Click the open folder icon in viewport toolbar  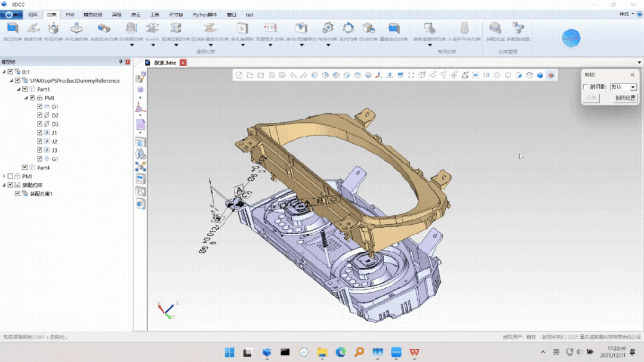[249, 75]
